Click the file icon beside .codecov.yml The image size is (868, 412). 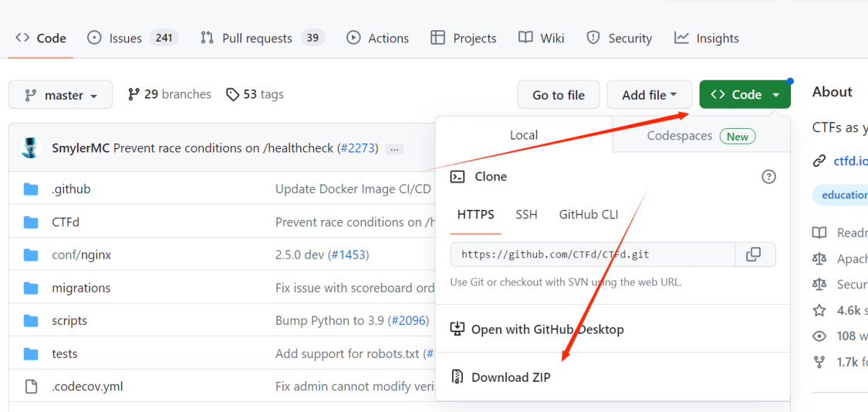[31, 387]
